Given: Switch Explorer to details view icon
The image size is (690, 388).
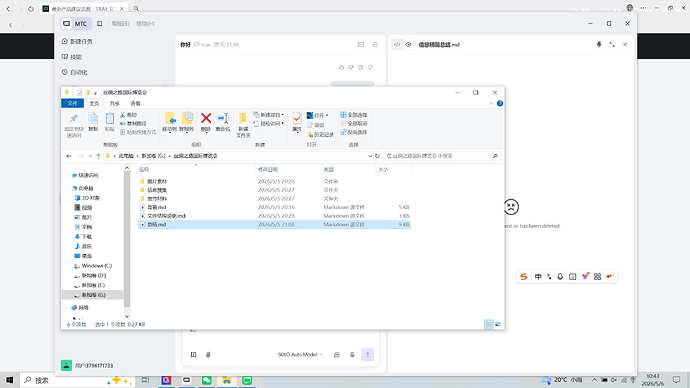Looking at the screenshot, I should (488, 325).
